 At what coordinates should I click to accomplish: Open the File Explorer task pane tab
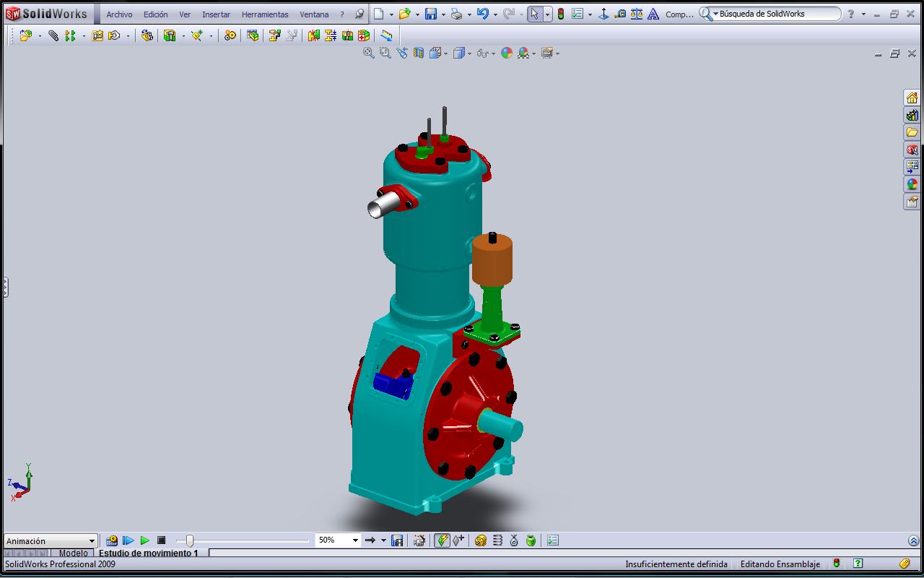[x=912, y=132]
